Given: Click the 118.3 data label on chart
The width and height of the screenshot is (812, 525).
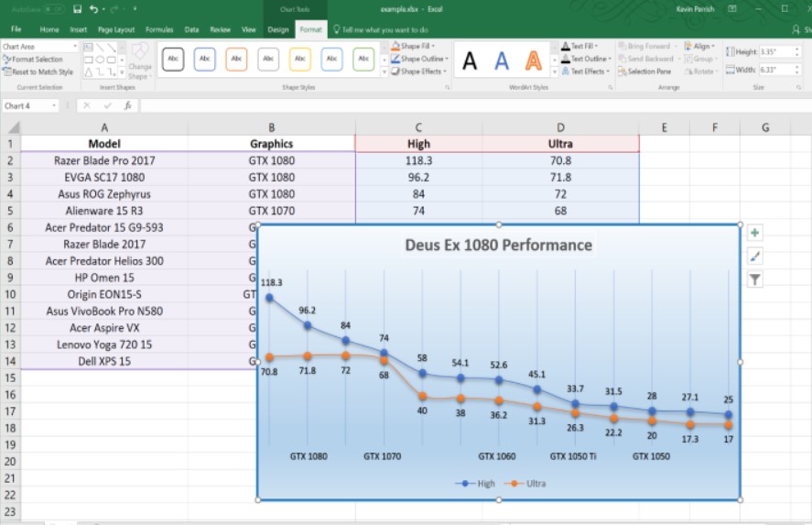Looking at the screenshot, I should [x=271, y=282].
